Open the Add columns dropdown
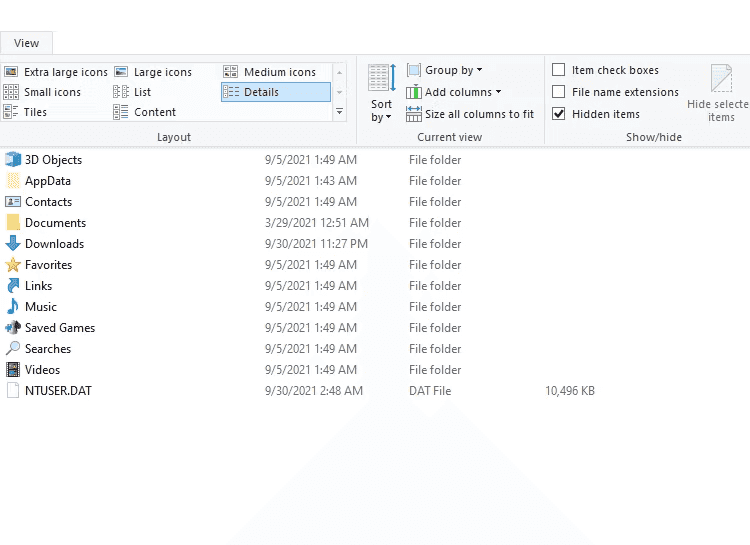 click(x=453, y=92)
